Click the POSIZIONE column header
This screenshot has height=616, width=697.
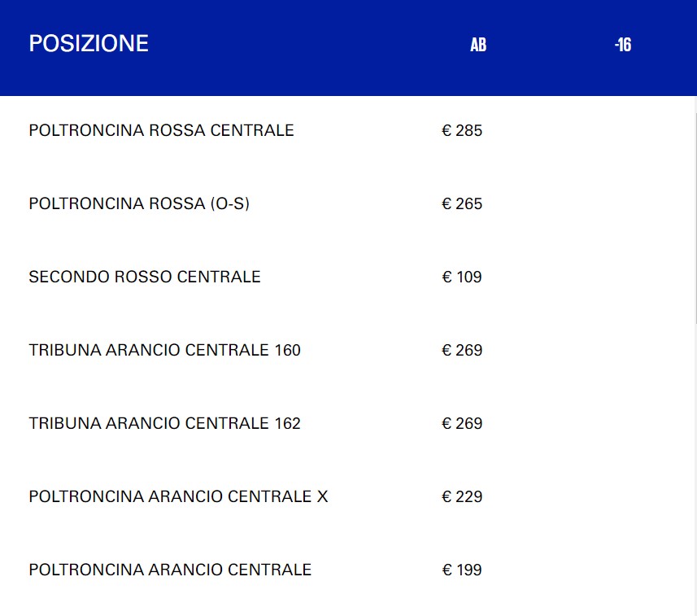pos(89,44)
